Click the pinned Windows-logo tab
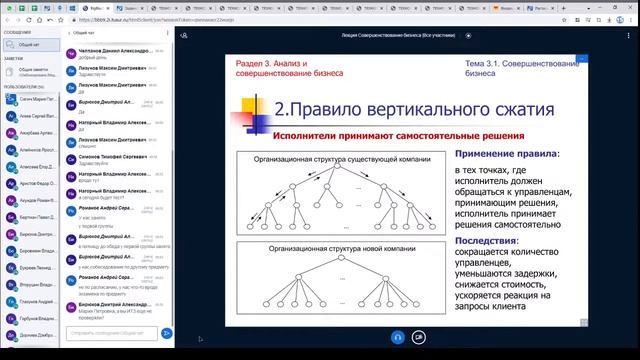Image resolution: width=640 pixels, height=360 pixels. coord(72,8)
